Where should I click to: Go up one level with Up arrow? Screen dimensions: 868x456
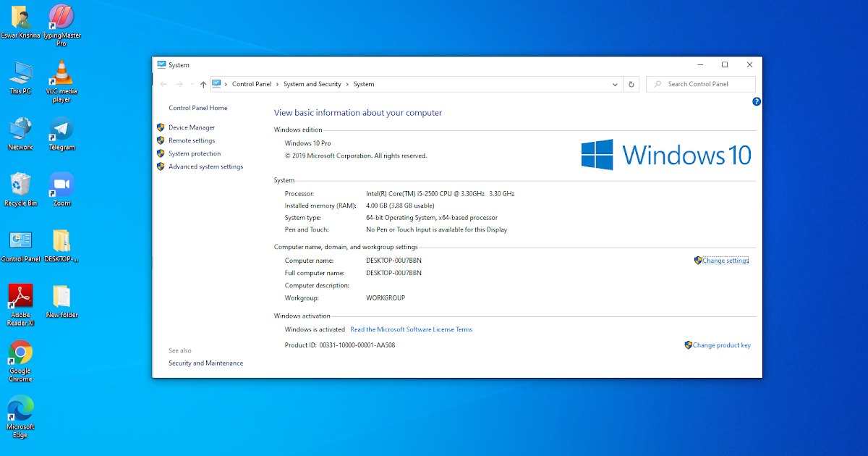[203, 84]
